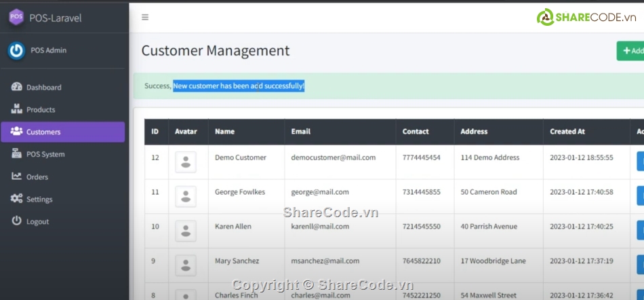The height and width of the screenshot is (300, 644).
Task: Click Logout in the sidebar
Action: click(x=63, y=221)
